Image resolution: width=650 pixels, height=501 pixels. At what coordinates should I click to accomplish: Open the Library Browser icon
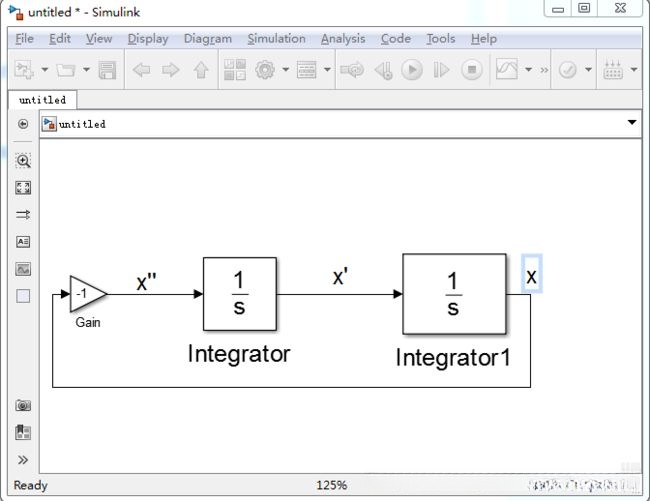tap(235, 69)
